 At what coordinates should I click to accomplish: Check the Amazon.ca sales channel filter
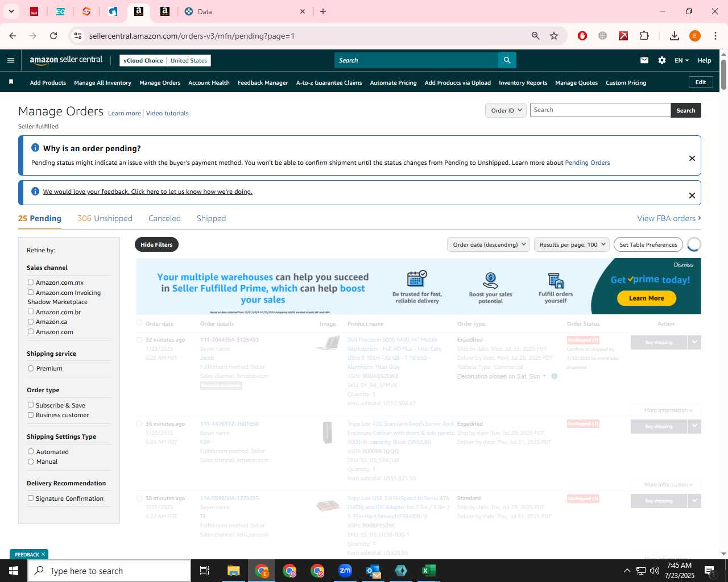[31, 322]
